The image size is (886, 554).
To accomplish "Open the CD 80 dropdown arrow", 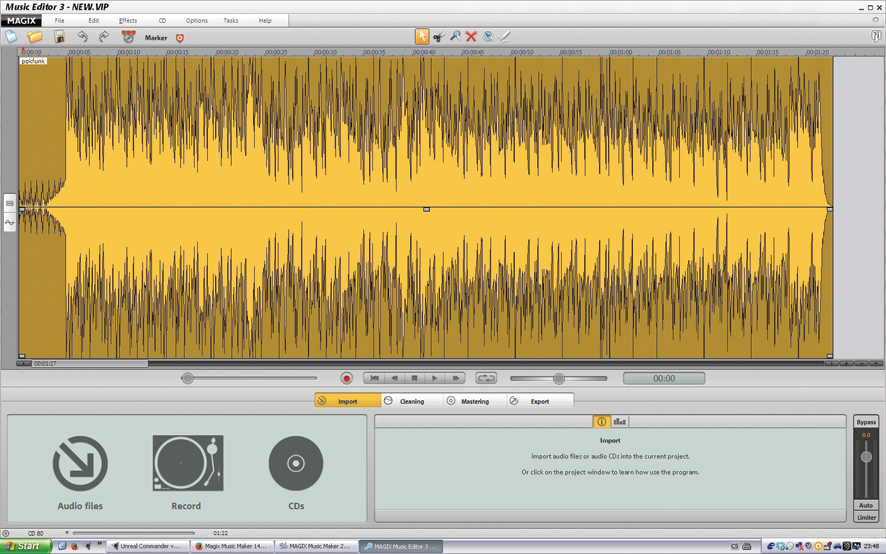I will pos(67,533).
